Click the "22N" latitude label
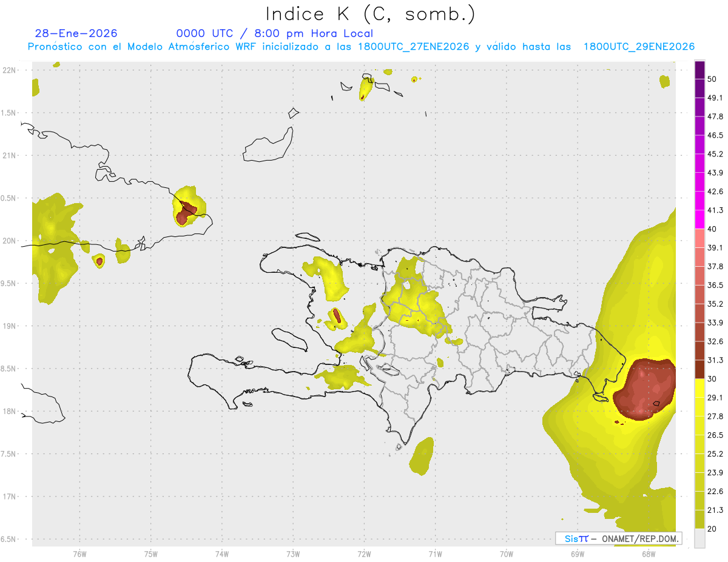Screen dimensions: 728x562 (9, 70)
